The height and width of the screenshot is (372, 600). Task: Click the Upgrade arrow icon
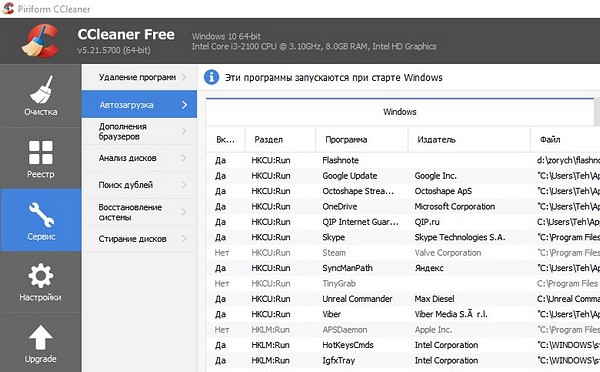[41, 338]
